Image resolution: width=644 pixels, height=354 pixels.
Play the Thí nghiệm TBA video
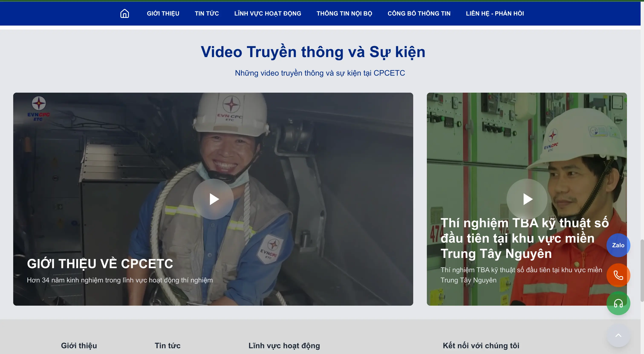[x=527, y=199]
